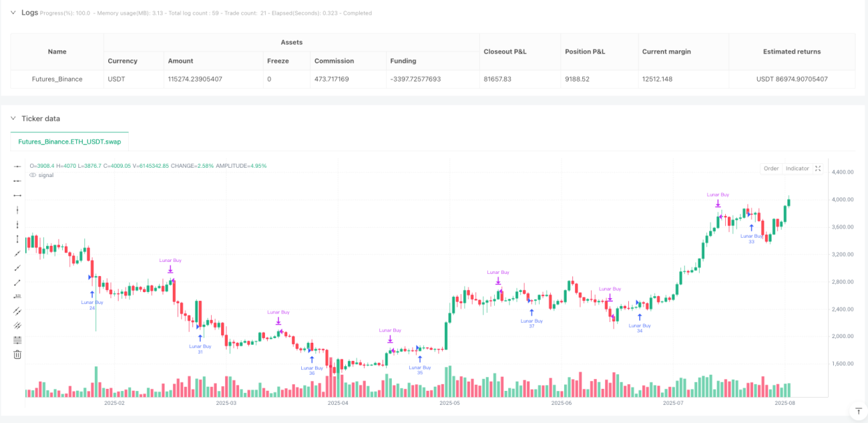
Task: Select the vertical straight line tool
Action: coord(17,210)
